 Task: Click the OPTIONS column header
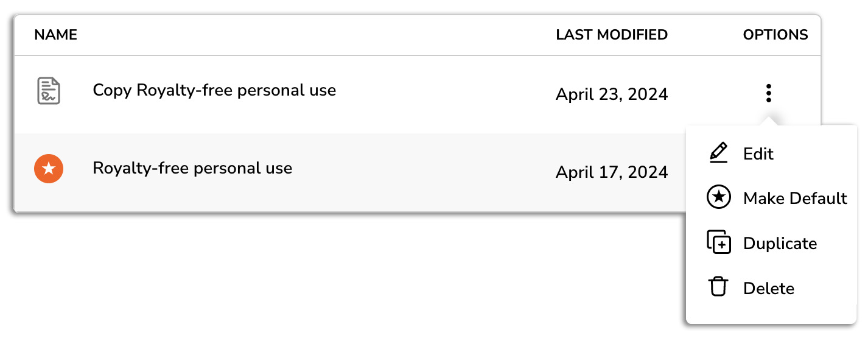tap(775, 35)
